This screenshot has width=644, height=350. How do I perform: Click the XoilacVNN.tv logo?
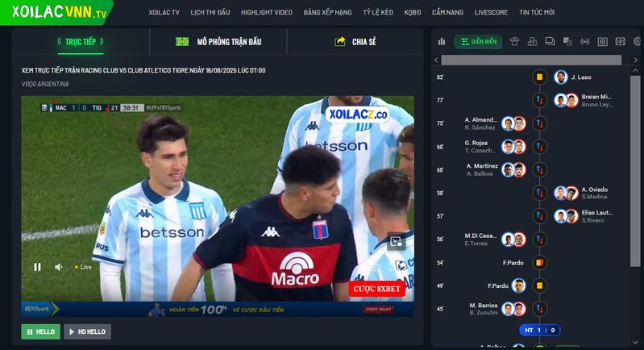click(59, 12)
